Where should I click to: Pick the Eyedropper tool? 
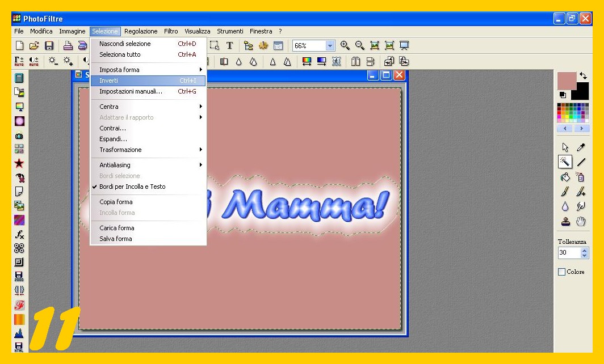[581, 147]
